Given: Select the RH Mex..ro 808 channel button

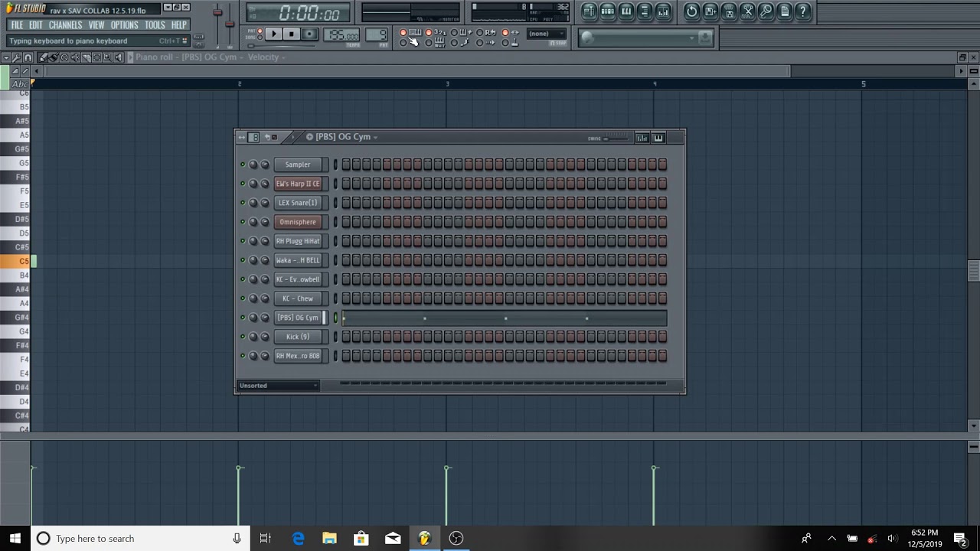Looking at the screenshot, I should (x=298, y=356).
